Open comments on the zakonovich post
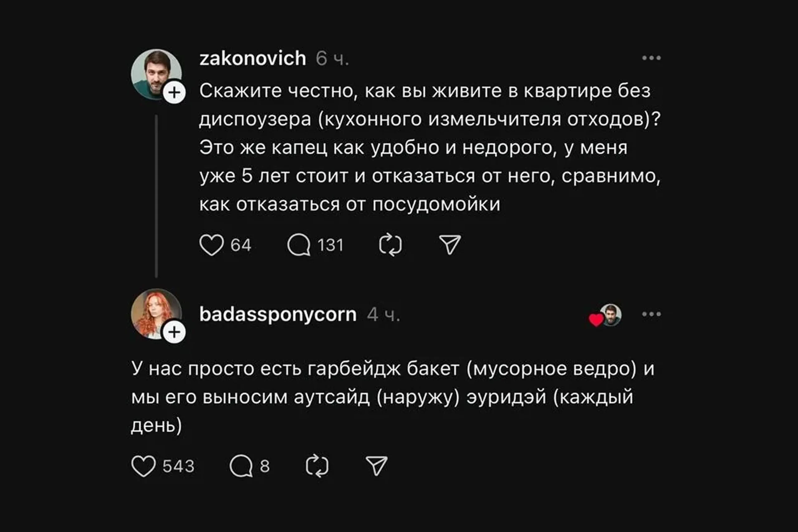The image size is (798, 532). coord(299,245)
